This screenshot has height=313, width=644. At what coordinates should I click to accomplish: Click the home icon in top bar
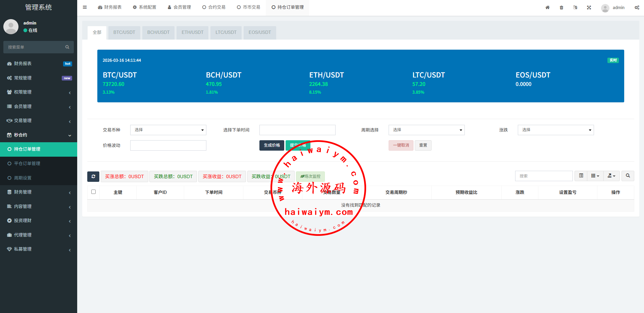pos(547,7)
